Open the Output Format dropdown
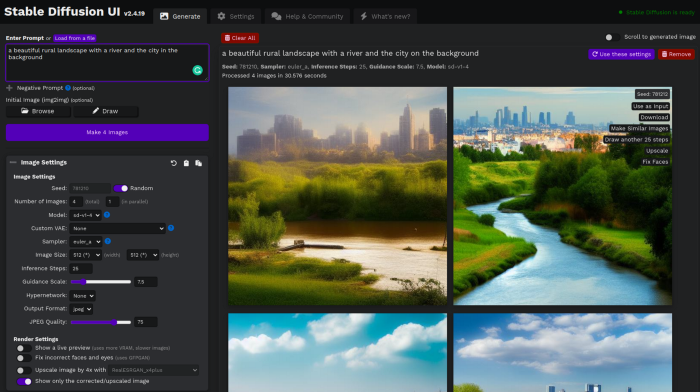This screenshot has width=700, height=392. tap(81, 309)
